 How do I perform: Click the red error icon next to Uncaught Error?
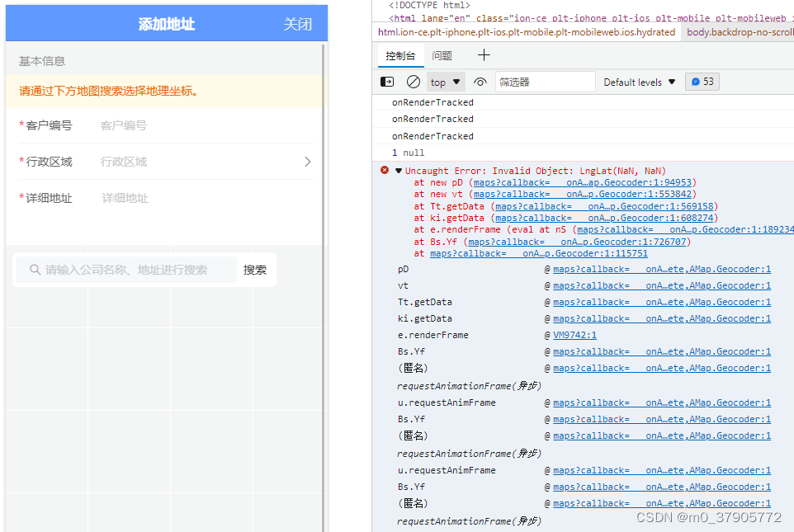pos(383,171)
